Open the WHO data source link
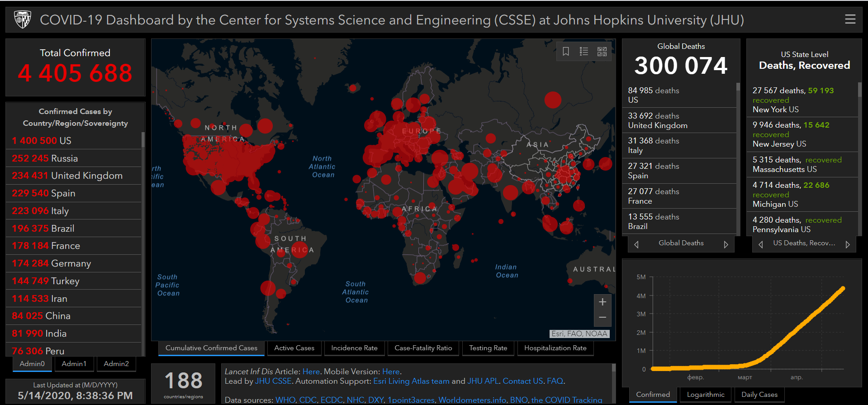This screenshot has height=405, width=868. pyautogui.click(x=285, y=400)
